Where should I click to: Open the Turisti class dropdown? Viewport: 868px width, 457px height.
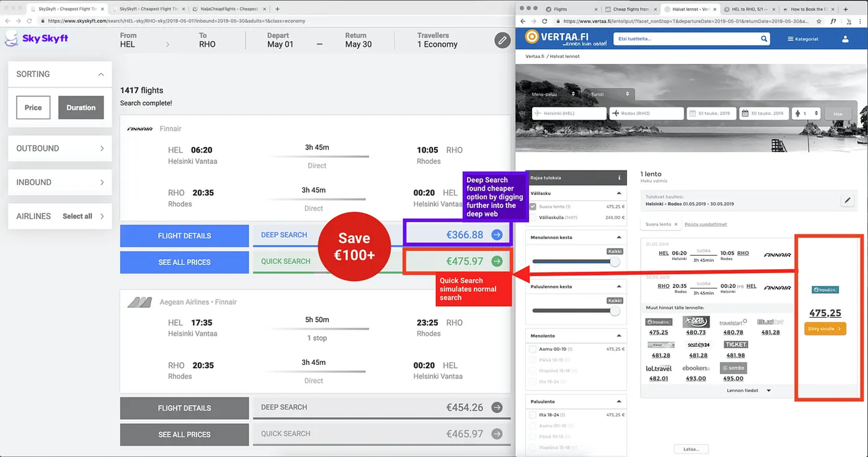tap(610, 94)
